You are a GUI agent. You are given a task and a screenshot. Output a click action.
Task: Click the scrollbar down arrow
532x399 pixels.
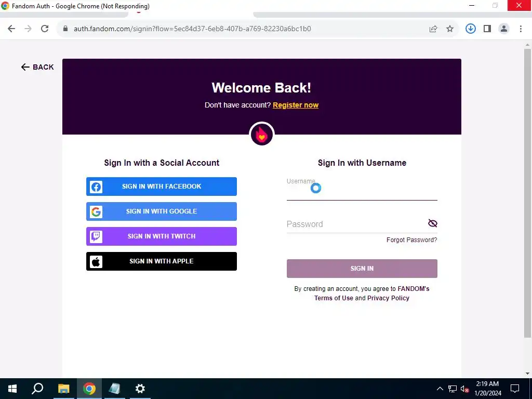click(527, 374)
